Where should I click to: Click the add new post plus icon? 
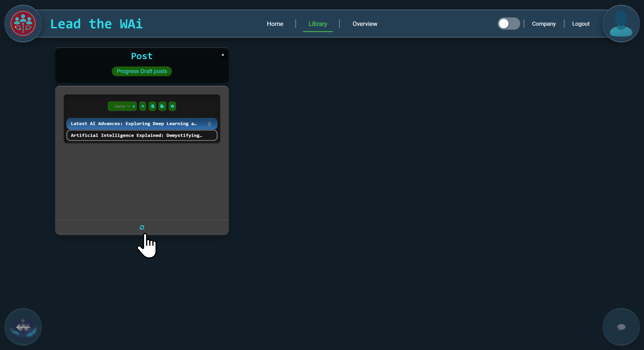pyautogui.click(x=142, y=106)
